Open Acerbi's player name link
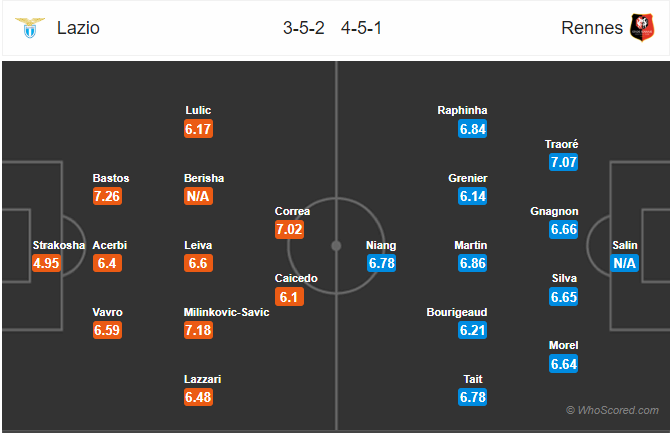The height and width of the screenshot is (433, 671). [110, 245]
